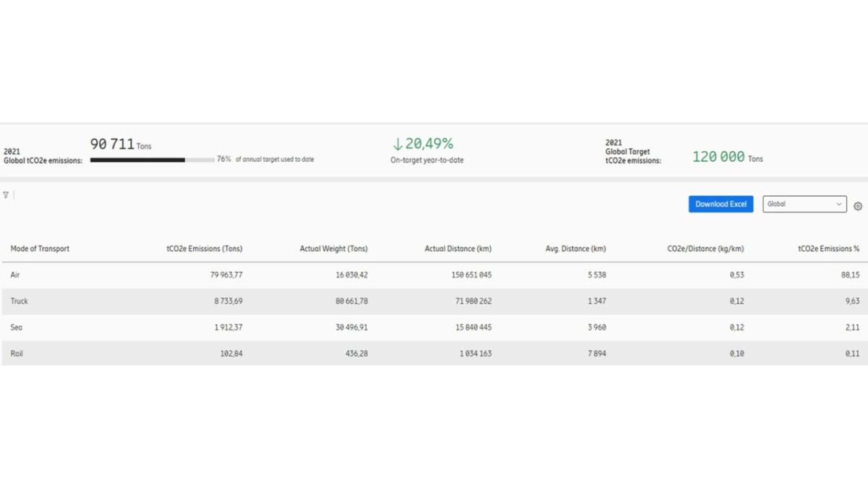Viewport: 868px width, 488px height.
Task: Sort by Mode of Transport column header
Action: click(40, 249)
